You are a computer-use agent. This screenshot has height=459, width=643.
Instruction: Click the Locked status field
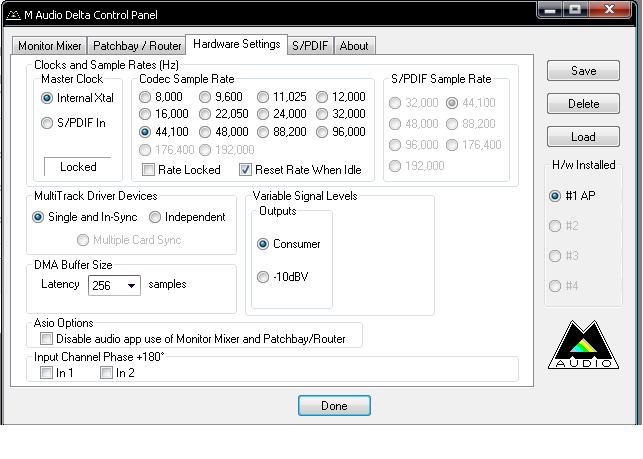click(78, 167)
